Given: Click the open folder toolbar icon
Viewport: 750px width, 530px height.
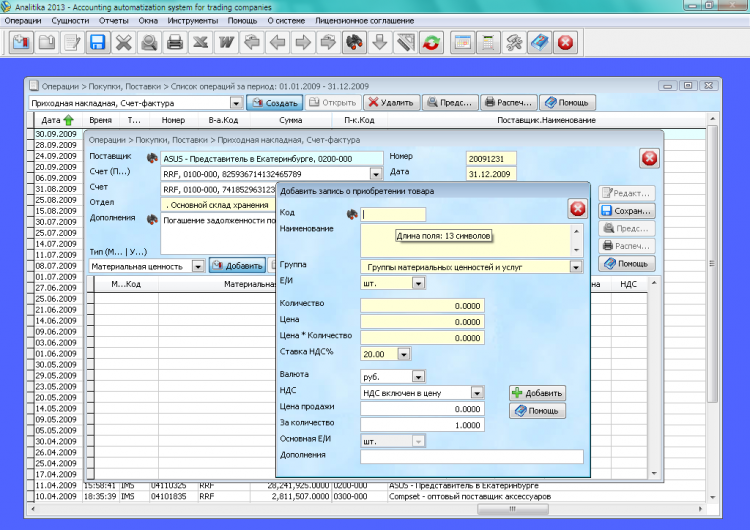Looking at the screenshot, I should (47, 43).
